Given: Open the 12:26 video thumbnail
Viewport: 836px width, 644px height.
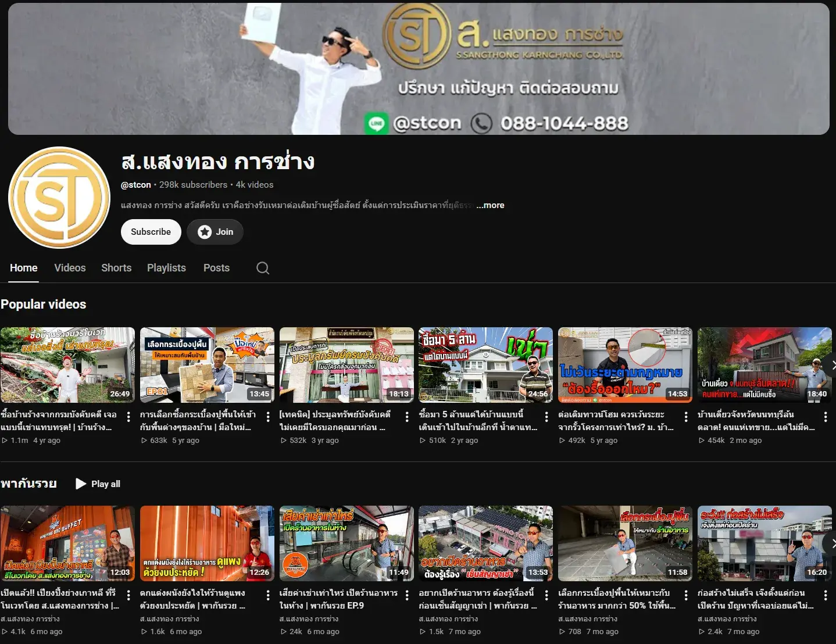Looking at the screenshot, I should tap(207, 543).
